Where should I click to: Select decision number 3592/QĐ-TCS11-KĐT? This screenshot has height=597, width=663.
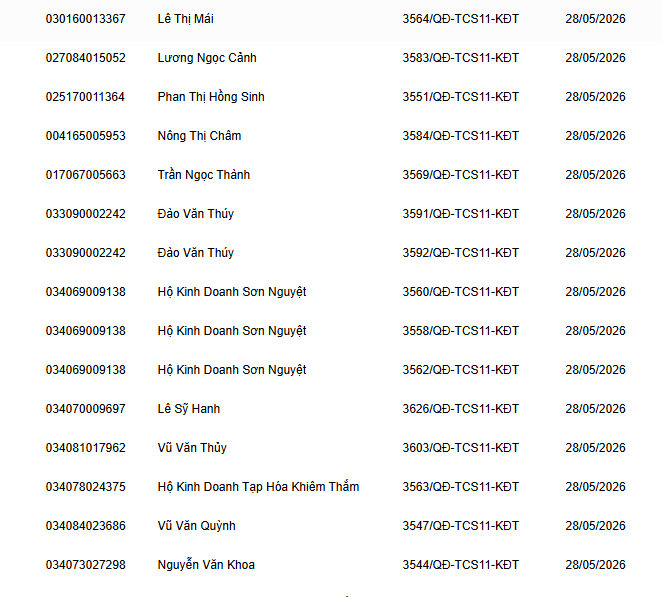(x=460, y=253)
